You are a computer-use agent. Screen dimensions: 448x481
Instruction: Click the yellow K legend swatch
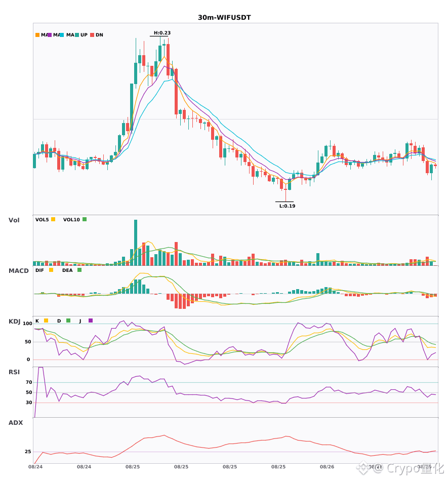tap(46, 320)
